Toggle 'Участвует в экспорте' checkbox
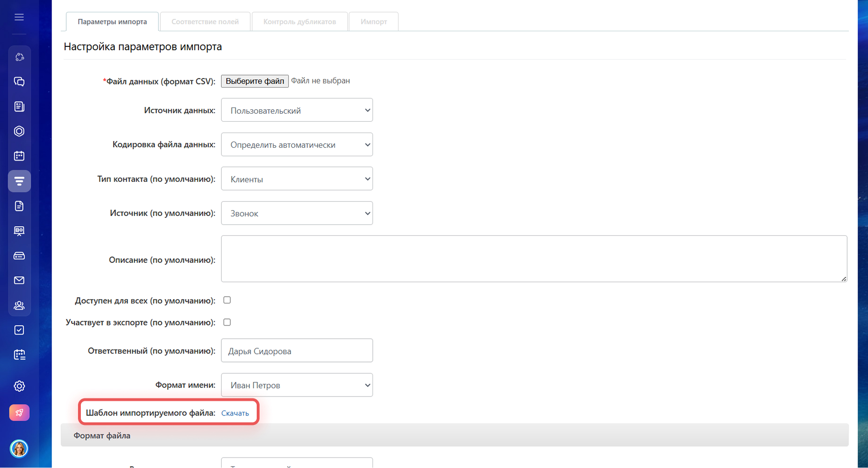Screen dimensions: 868x468 point(227,322)
